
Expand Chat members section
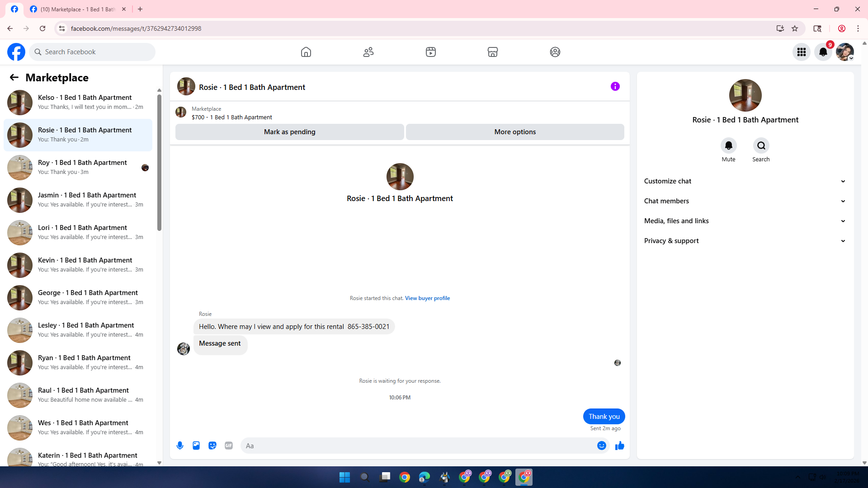[745, 201]
